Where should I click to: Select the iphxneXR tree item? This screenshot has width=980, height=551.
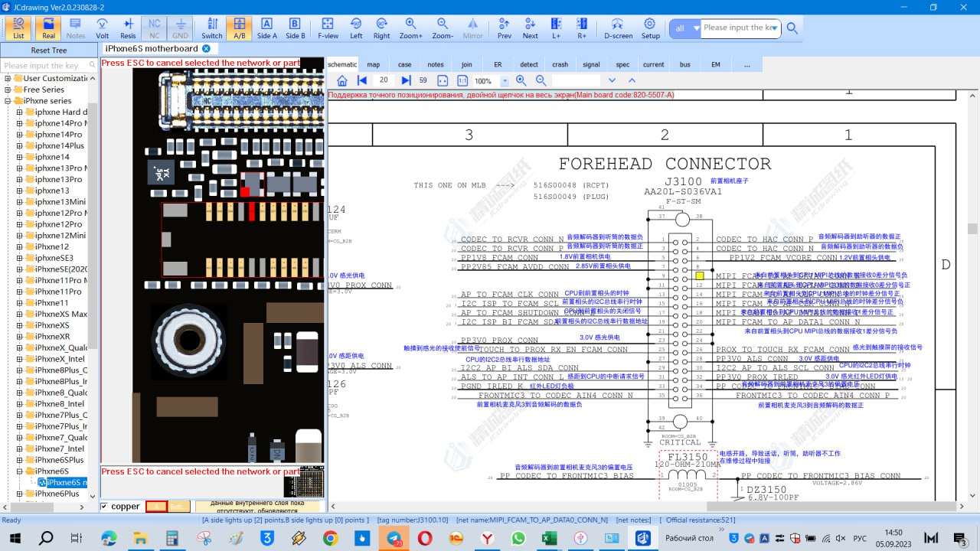53,337
